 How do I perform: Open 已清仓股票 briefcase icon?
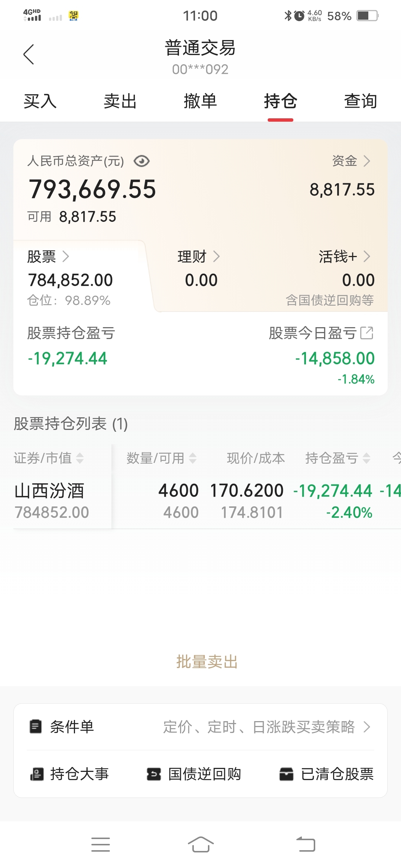pyautogui.click(x=286, y=774)
